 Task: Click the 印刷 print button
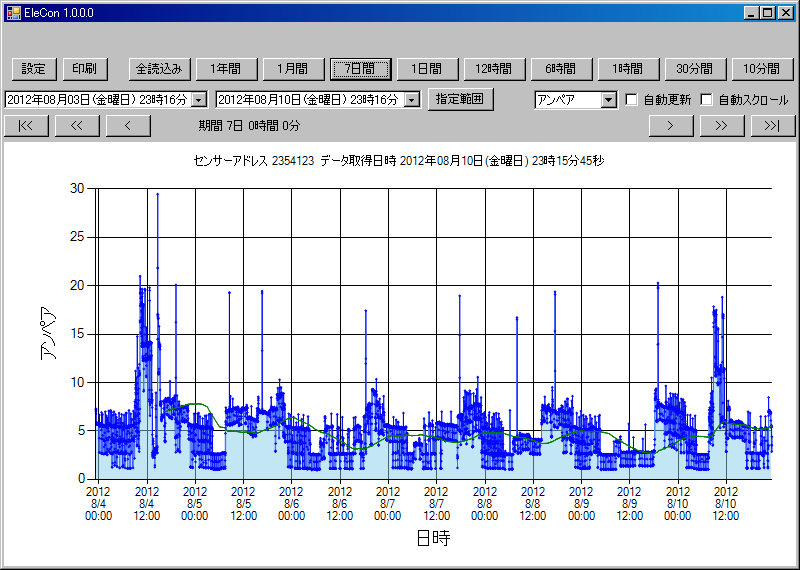(85, 69)
